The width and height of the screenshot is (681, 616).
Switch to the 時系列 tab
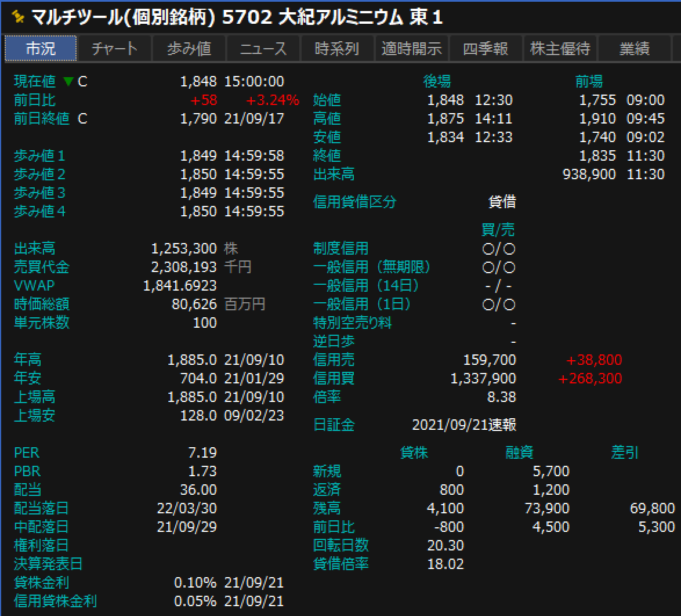[x=337, y=48]
